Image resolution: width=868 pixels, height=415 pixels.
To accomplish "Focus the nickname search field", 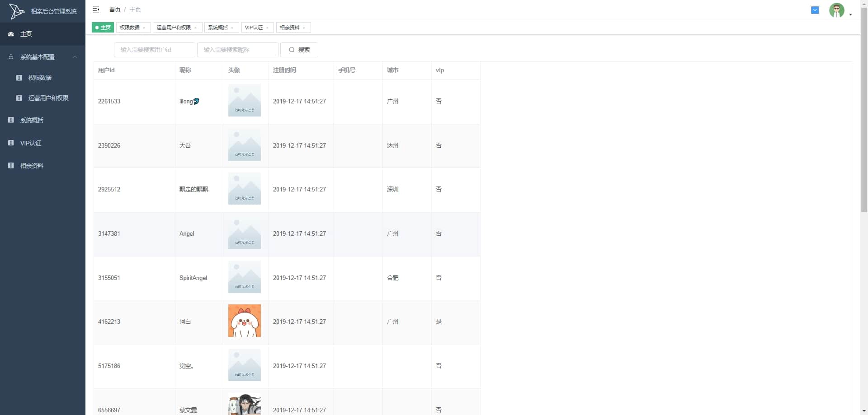I will point(238,50).
